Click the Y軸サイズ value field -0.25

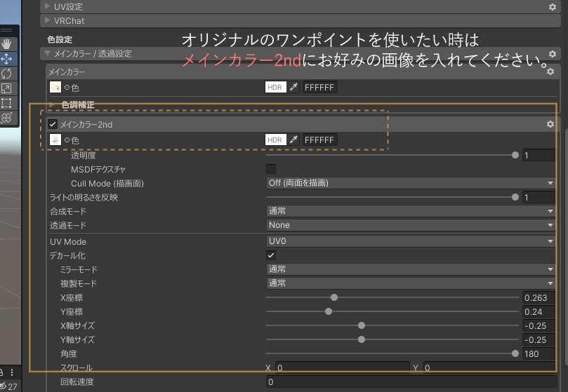(x=539, y=340)
